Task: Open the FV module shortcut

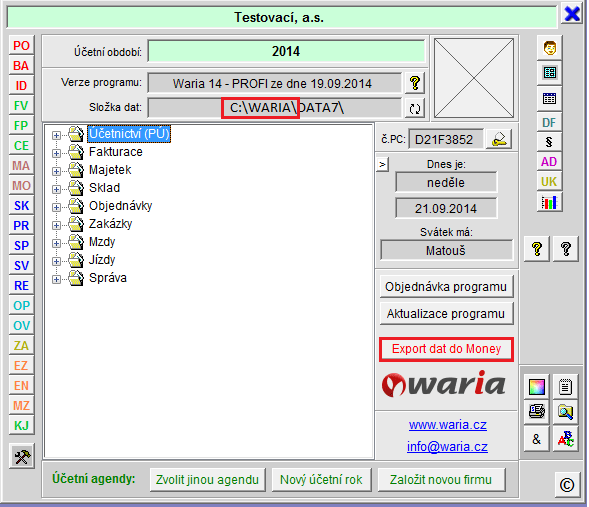Action: point(21,106)
